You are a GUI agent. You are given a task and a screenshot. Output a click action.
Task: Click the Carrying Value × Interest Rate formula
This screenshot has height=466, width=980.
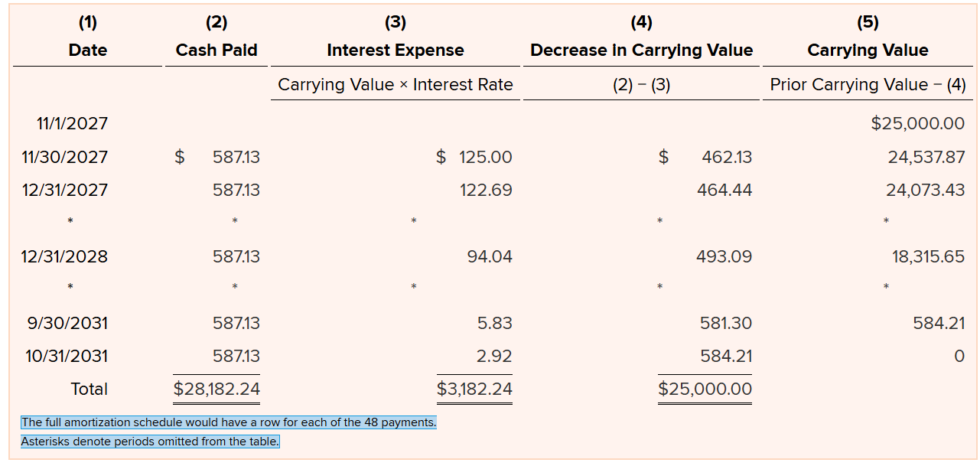tap(395, 84)
